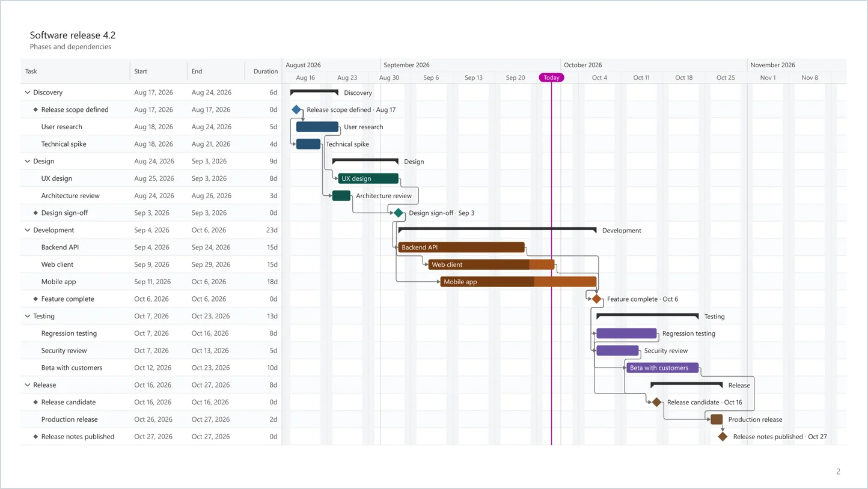Select the Technical spike bar in the chart
This screenshot has width=868, height=489.
click(x=308, y=144)
